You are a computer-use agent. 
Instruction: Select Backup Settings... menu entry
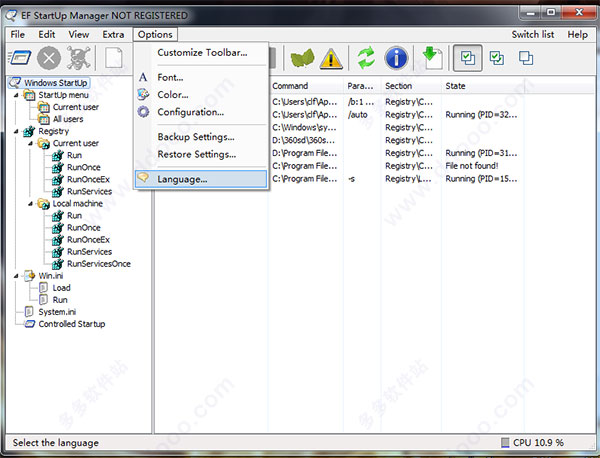(201, 137)
